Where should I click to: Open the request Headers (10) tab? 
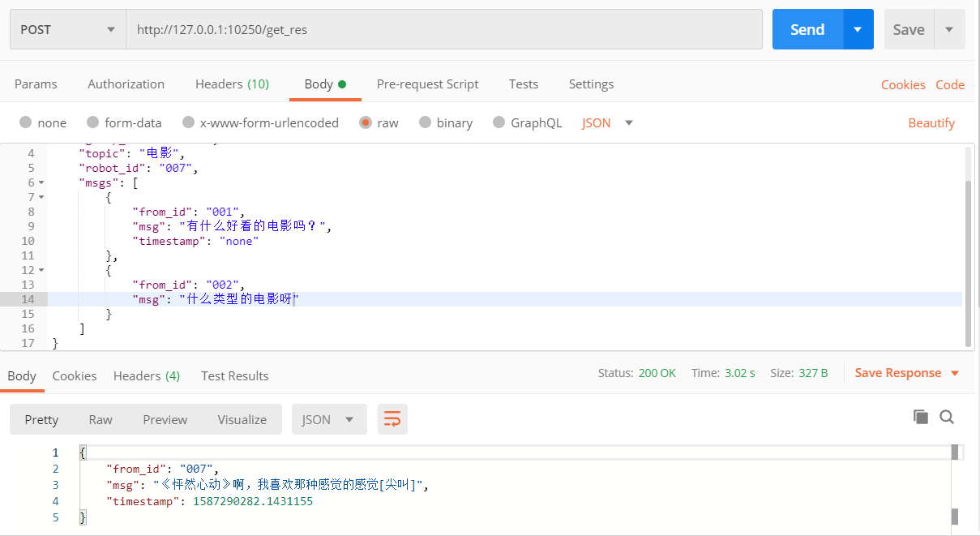[x=232, y=84]
